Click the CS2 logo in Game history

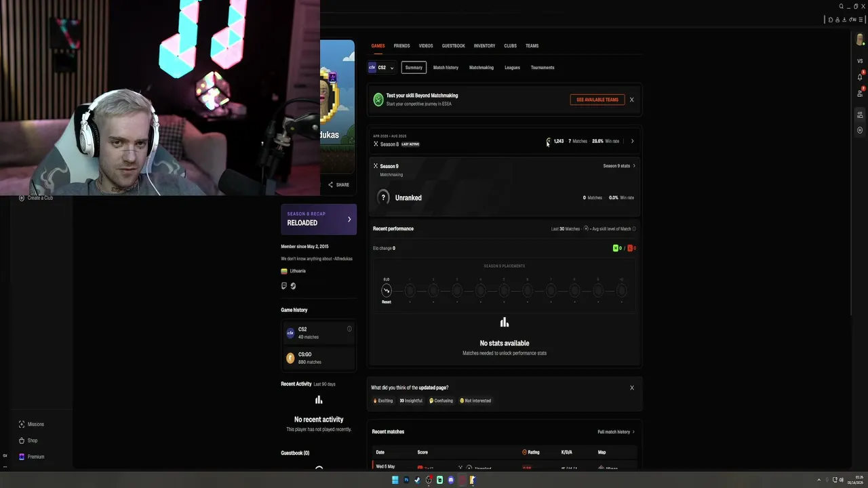(x=290, y=333)
